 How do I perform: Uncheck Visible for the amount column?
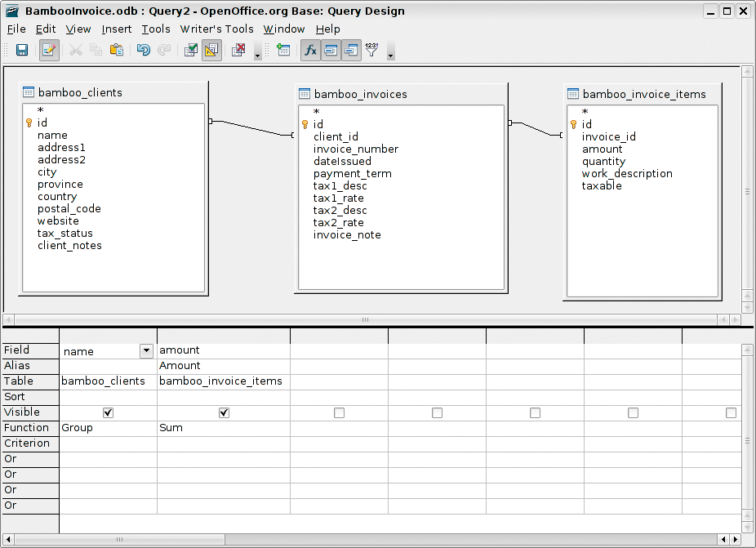[x=224, y=413]
